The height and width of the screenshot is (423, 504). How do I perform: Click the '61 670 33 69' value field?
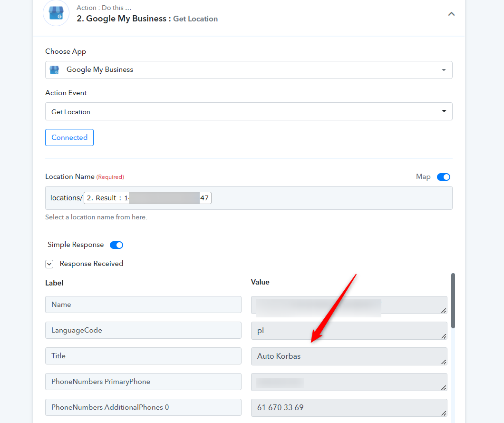point(349,408)
